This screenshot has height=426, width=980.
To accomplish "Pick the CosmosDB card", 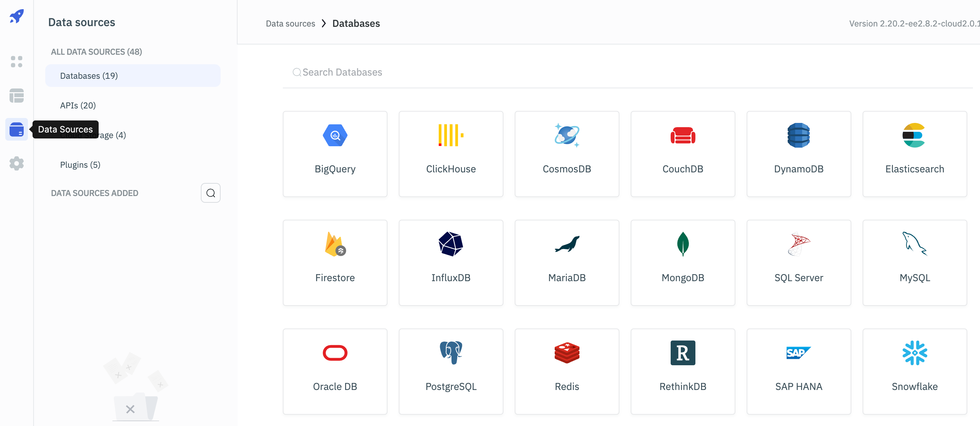I will (566, 154).
